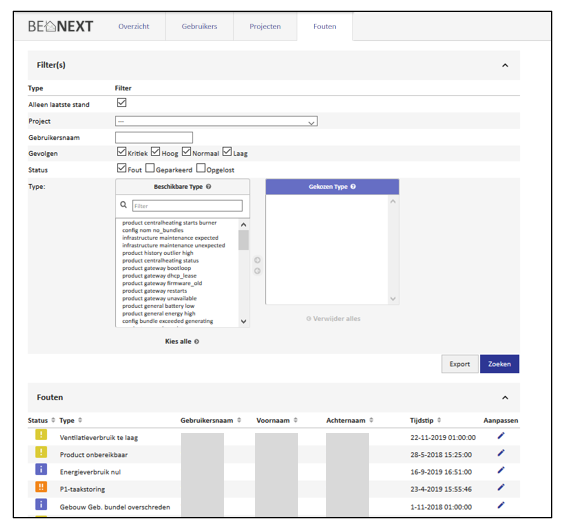Select 'product general battery low' type
The height and width of the screenshot is (528, 564).
(158, 306)
